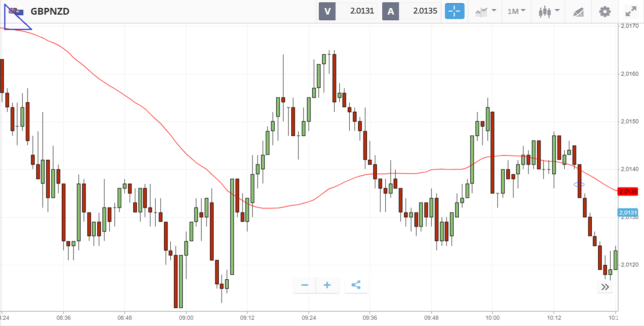Open chart settings gear
This screenshot has height=326, width=644.
(605, 11)
